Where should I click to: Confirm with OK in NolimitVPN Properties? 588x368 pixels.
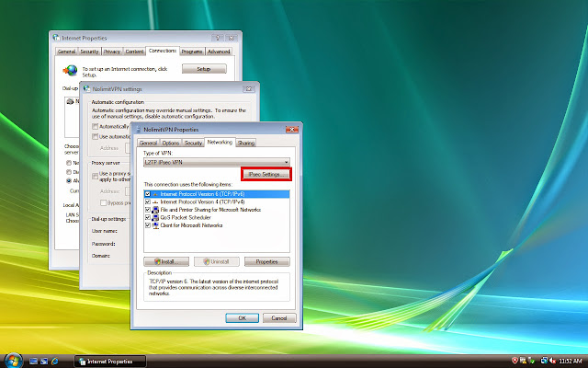(243, 318)
